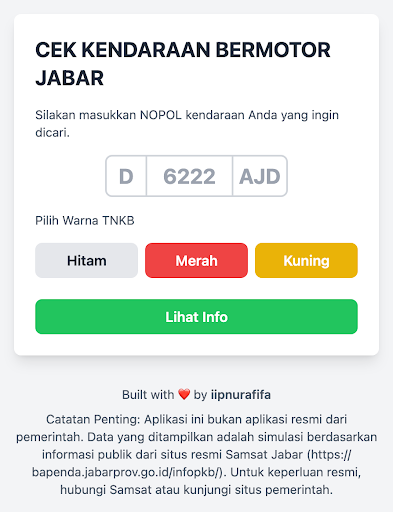The image size is (393, 512).
Task: Select the Hitam plate color option
Action: pos(87,260)
